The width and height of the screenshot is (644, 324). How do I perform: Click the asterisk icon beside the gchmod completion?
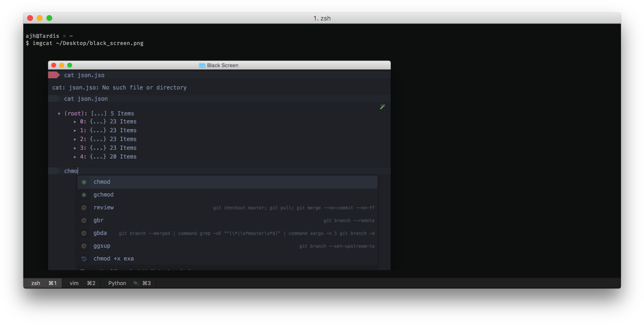pos(84,195)
